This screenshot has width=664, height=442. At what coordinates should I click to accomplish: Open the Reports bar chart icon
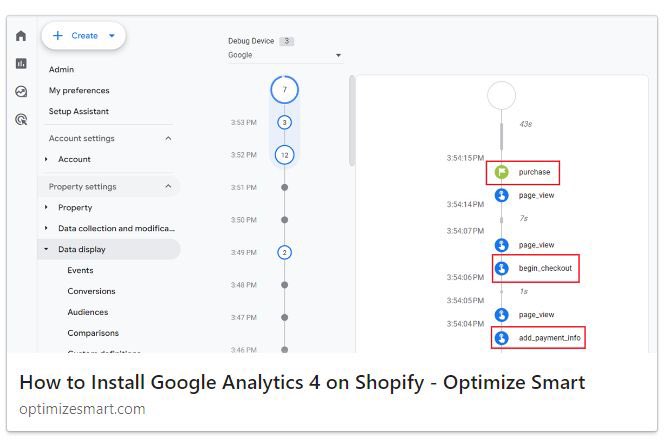coord(21,64)
